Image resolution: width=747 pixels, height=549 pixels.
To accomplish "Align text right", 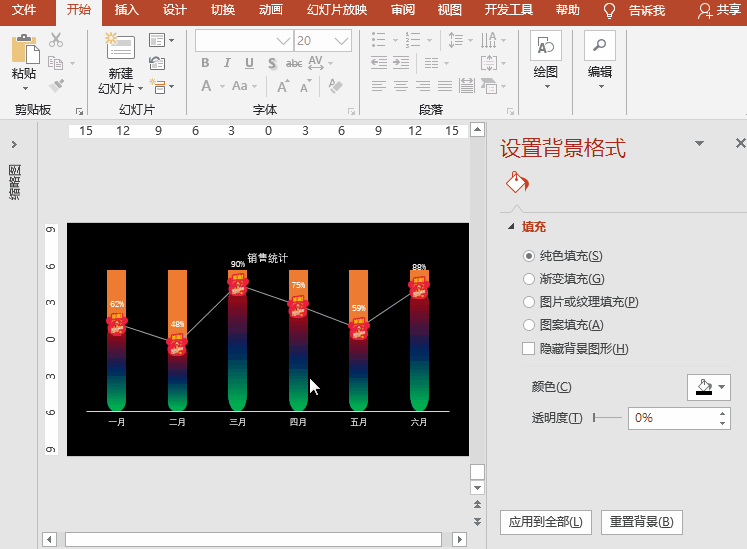I will pos(423,86).
